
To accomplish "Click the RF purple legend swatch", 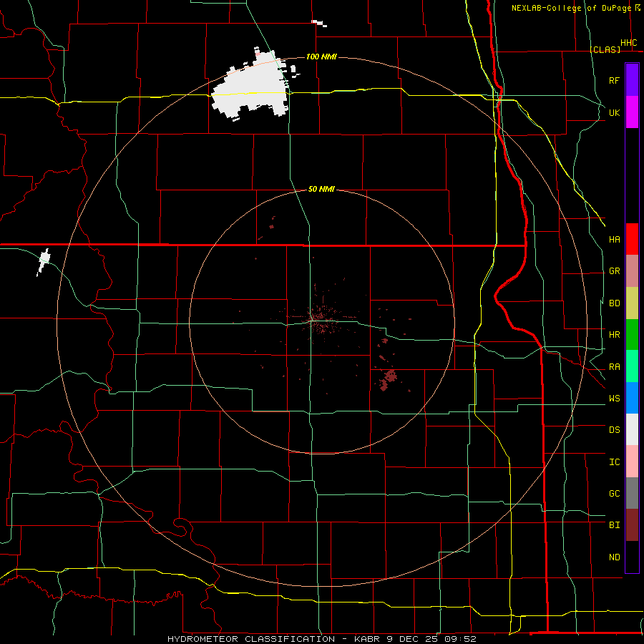I will (632, 80).
